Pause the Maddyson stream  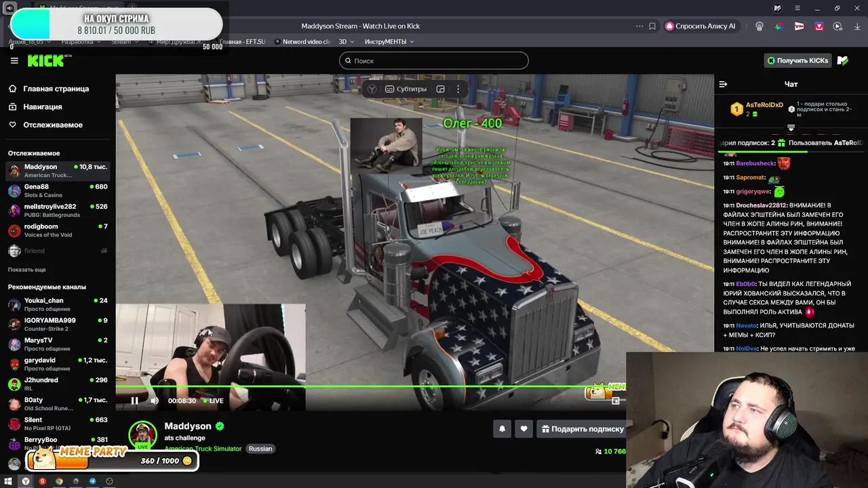click(134, 401)
